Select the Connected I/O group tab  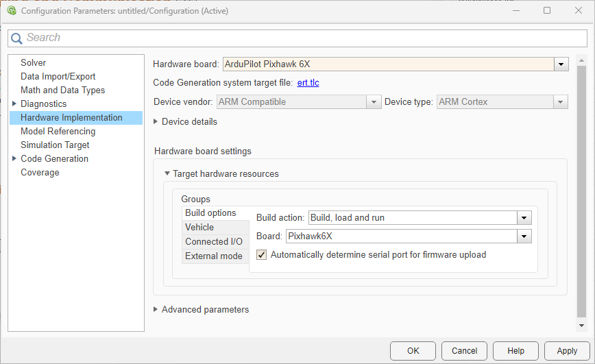213,242
